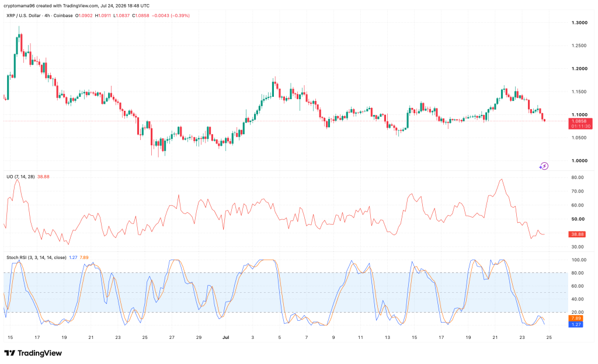Viewport: 598px width, 364px height.
Task: Click the 7 date label on time axis
Action: point(306,337)
